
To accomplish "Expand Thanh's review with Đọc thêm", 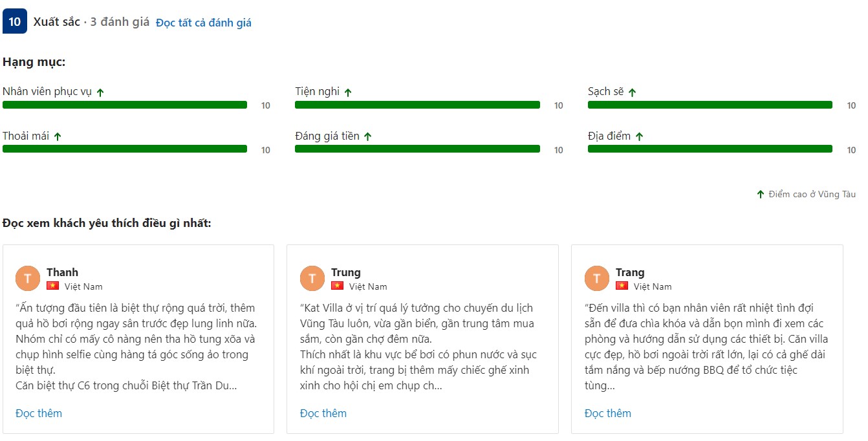I will click(x=39, y=413).
